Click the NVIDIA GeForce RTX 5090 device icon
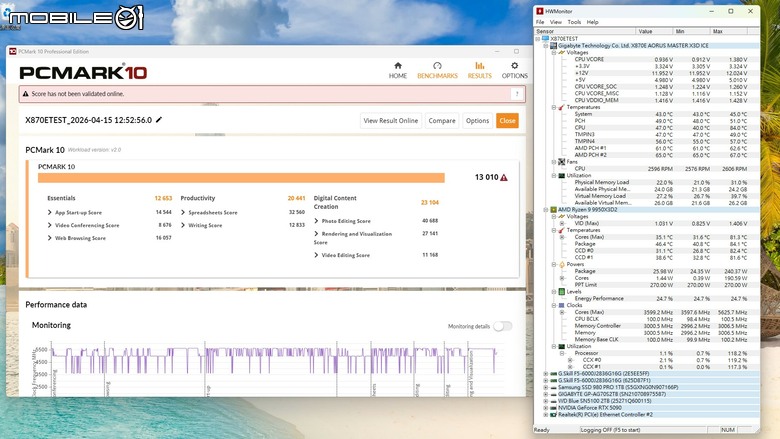 (553, 408)
